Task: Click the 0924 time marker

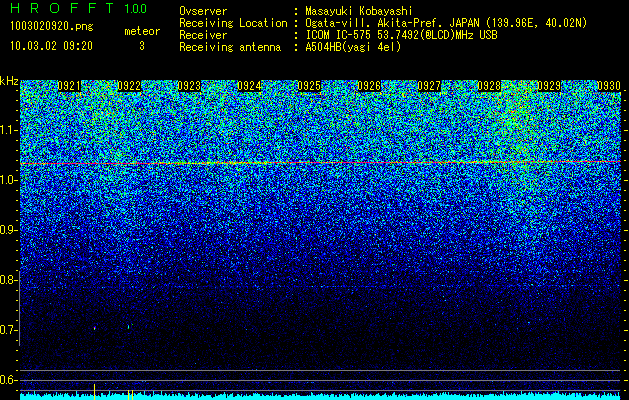Action: pyautogui.click(x=249, y=86)
